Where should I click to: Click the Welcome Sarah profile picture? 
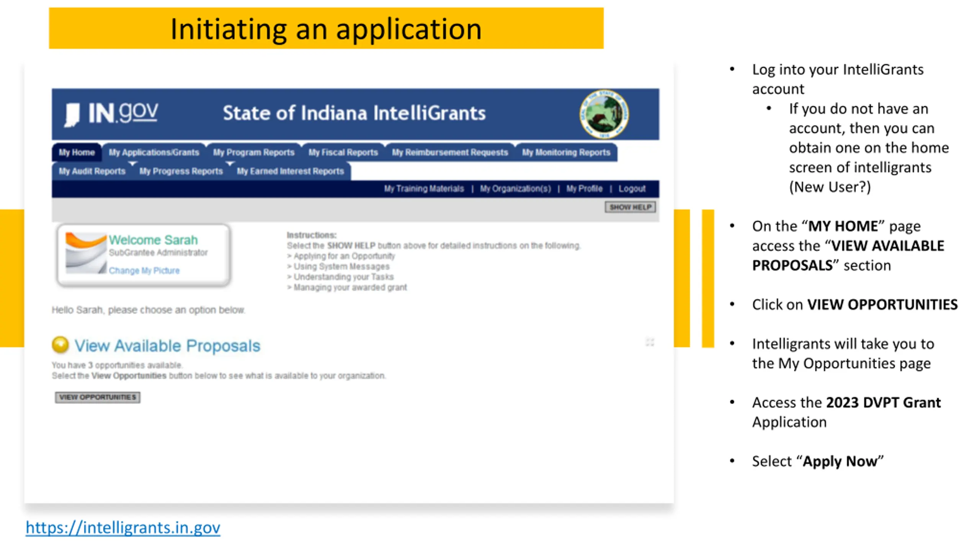[x=86, y=253]
